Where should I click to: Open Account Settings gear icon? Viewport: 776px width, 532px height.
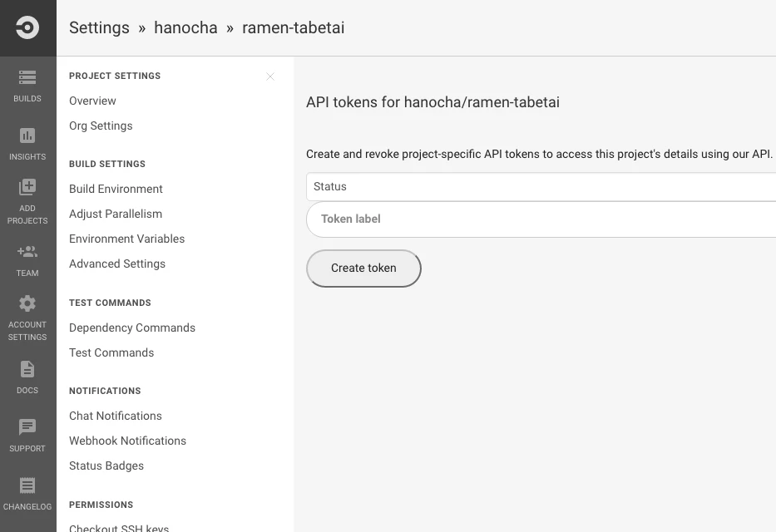pos(27,303)
